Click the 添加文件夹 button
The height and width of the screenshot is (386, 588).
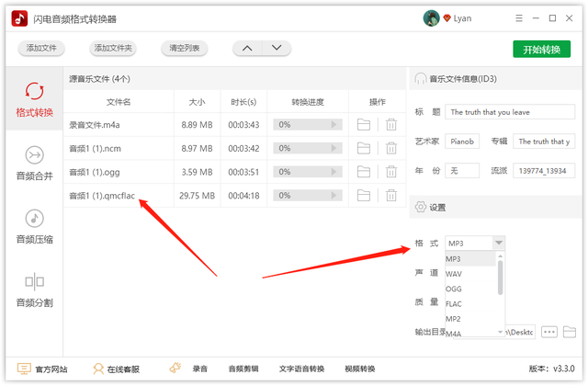pyautogui.click(x=113, y=48)
